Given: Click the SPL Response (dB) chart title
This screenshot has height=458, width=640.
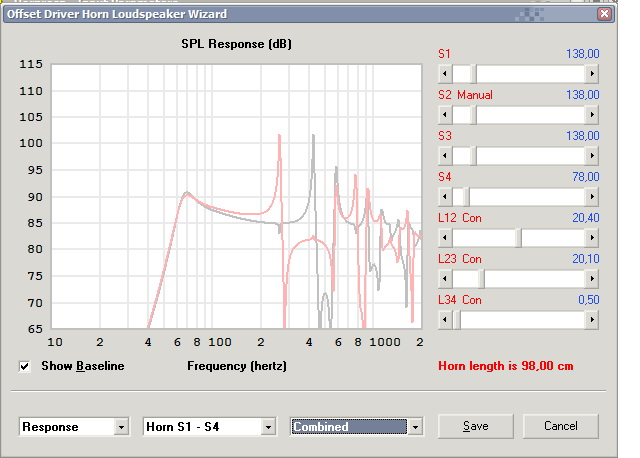Looking at the screenshot, I should [x=236, y=44].
